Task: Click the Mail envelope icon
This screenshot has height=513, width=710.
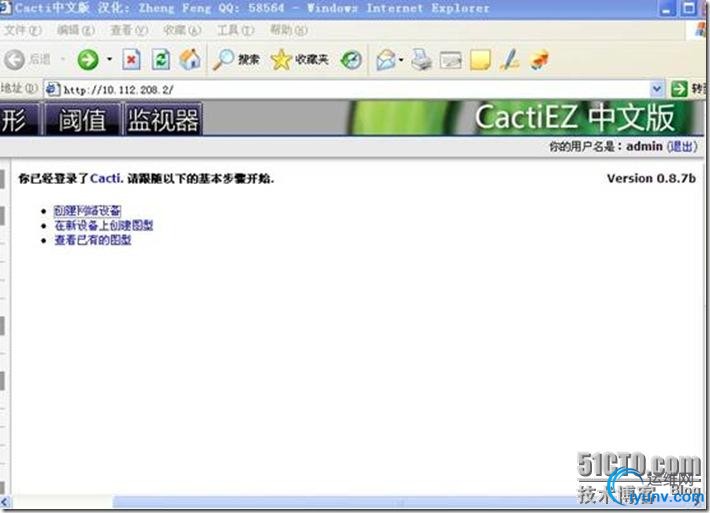Action: coord(385,60)
